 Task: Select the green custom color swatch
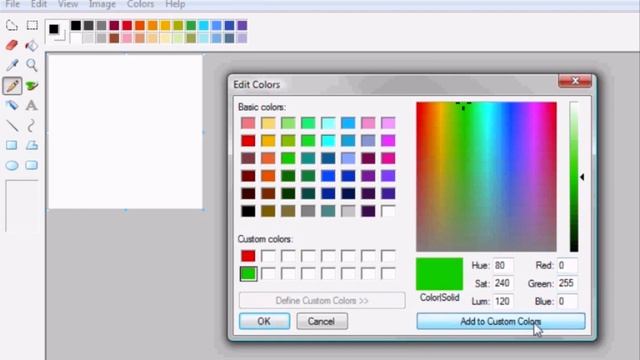pyautogui.click(x=248, y=273)
